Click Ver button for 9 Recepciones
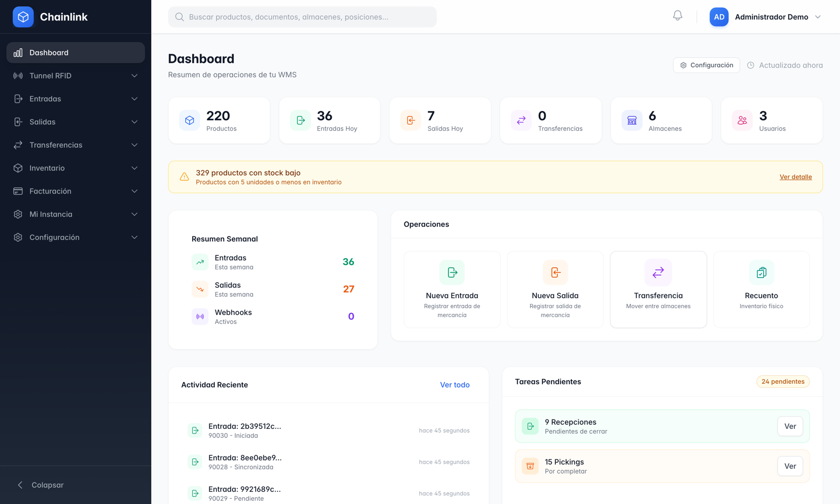Screen dimensions: 840x504 click(790, 426)
